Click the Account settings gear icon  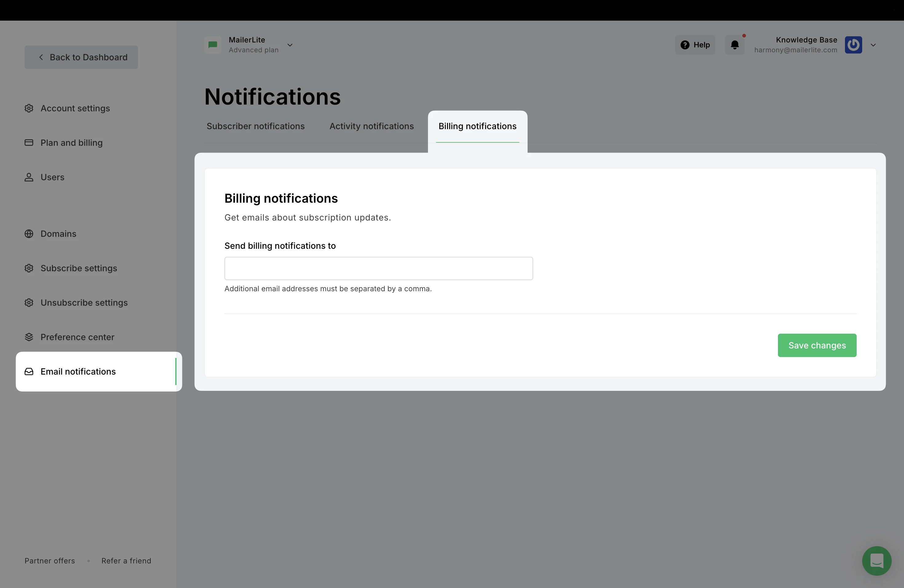pos(29,108)
